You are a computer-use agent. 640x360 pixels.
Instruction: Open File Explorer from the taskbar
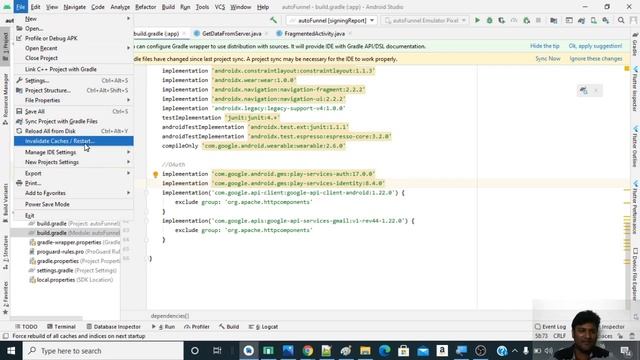(365, 351)
